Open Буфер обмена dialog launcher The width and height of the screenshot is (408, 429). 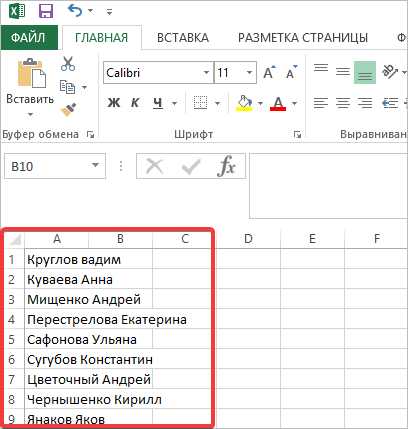click(91, 135)
